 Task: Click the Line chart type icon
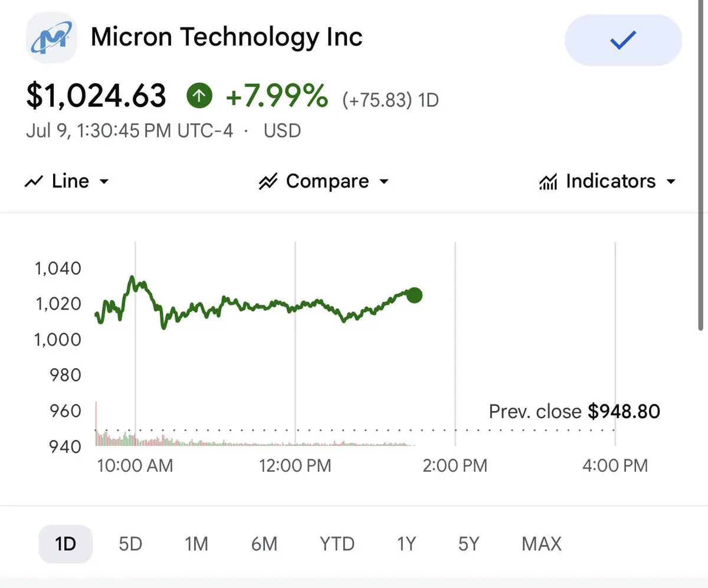(x=34, y=182)
